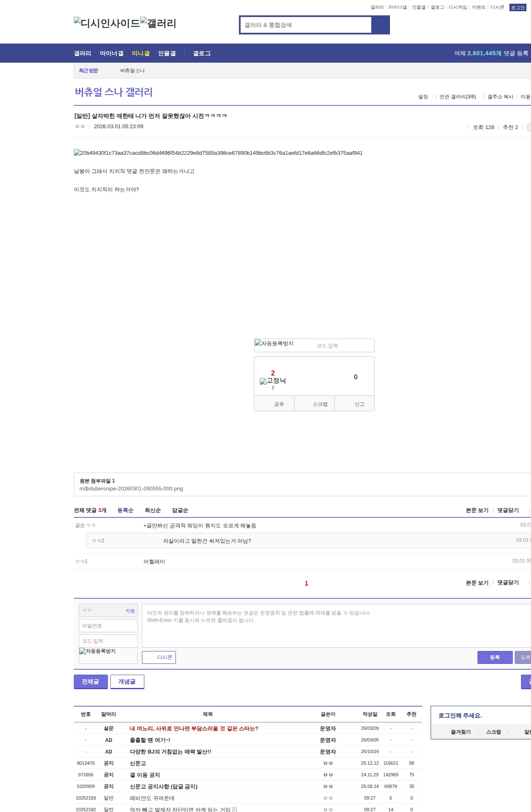Focus the 갤러리 & 통합검색 search field
This screenshot has height=812, width=531.
click(306, 25)
